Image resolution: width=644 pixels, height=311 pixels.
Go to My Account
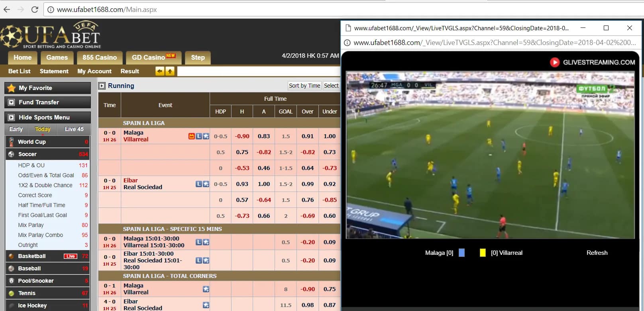[x=94, y=71]
